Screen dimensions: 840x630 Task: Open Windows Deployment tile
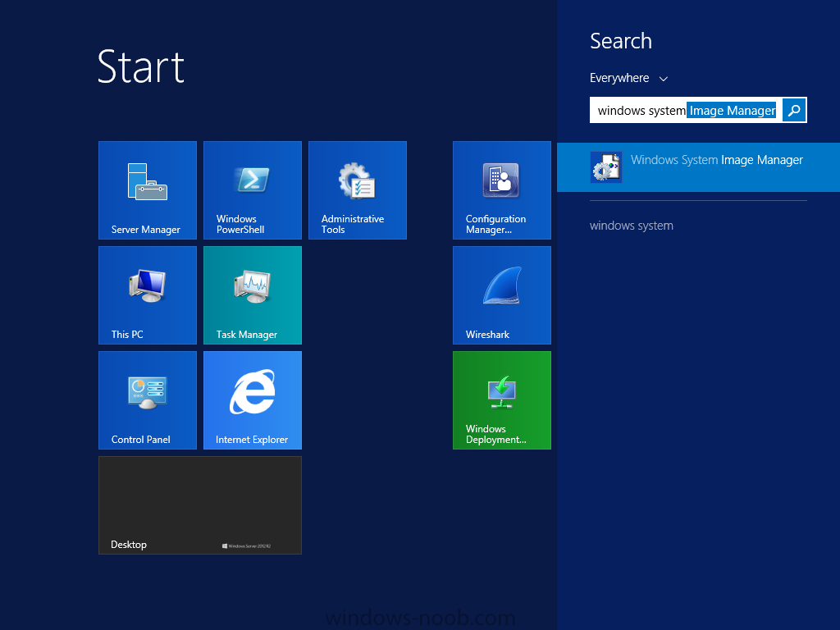[x=501, y=400]
